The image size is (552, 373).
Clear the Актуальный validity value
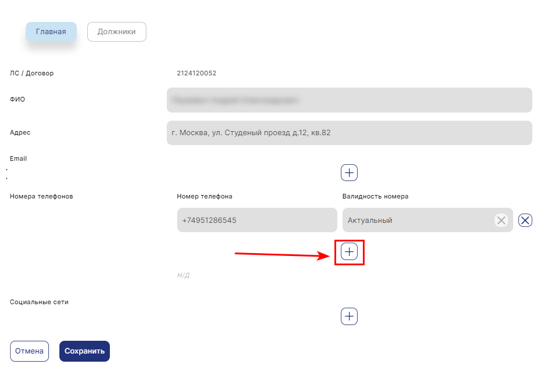point(501,220)
